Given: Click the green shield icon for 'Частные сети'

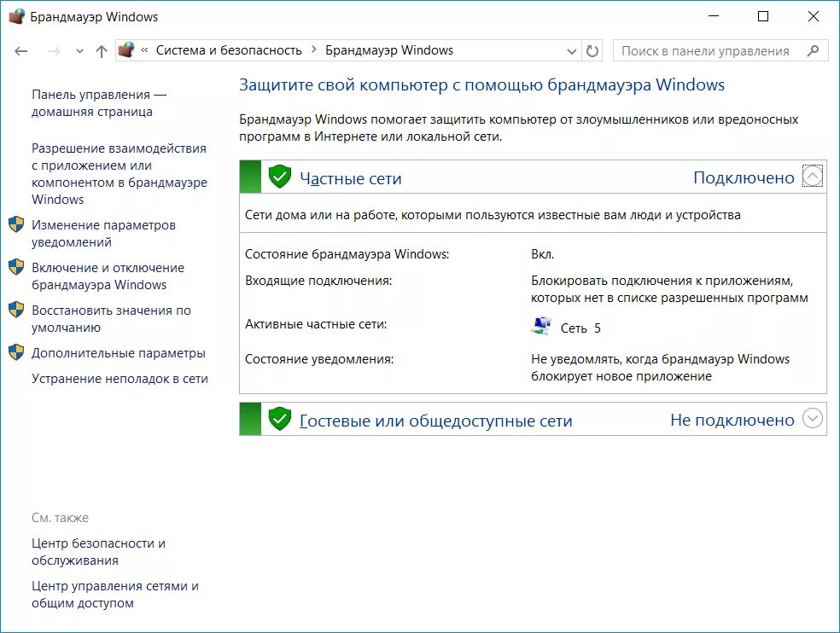Looking at the screenshot, I should 280,177.
